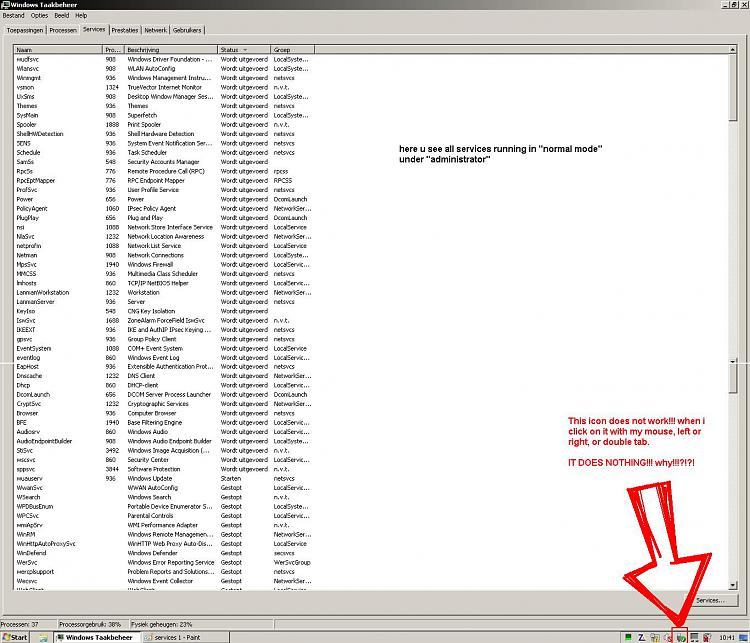This screenshot has height=643, width=750.
Task: Select the DcomLaunch service row
Action: click(164, 395)
